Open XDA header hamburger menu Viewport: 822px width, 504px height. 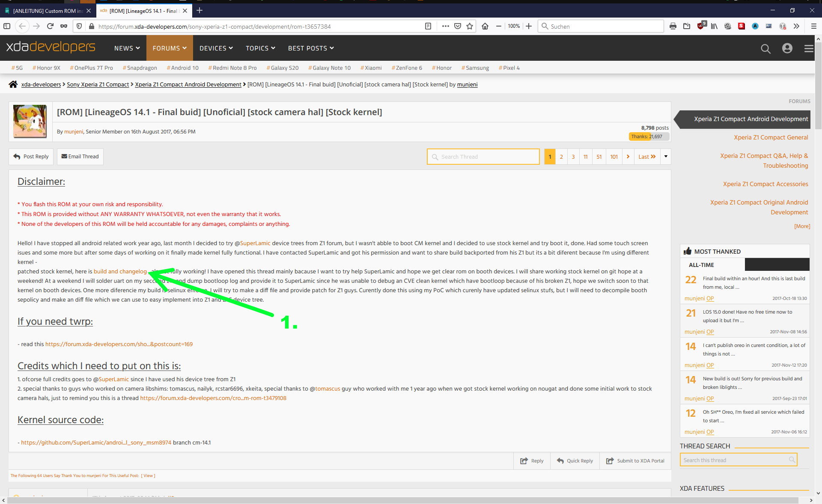[x=809, y=48]
